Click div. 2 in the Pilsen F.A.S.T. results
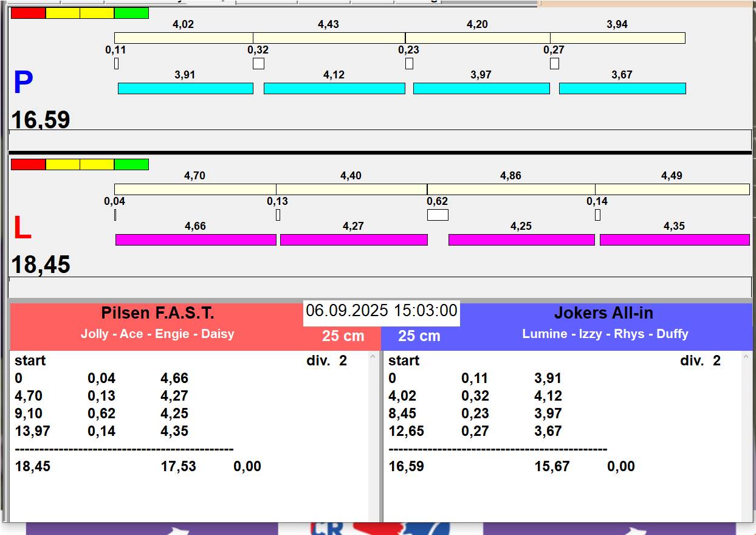 [x=327, y=361]
